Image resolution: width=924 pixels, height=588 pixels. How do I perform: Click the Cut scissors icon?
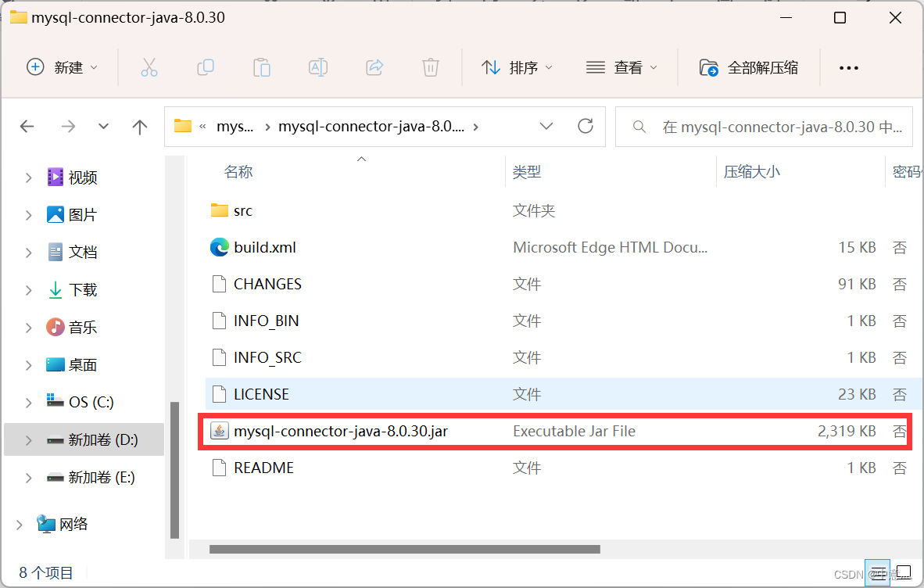(x=149, y=68)
